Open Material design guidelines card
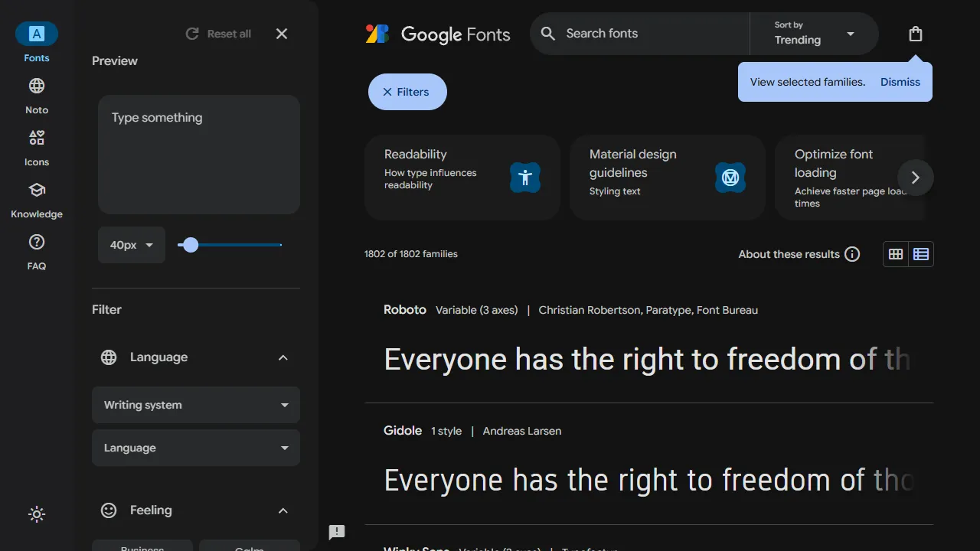The height and width of the screenshot is (551, 980). click(x=668, y=178)
